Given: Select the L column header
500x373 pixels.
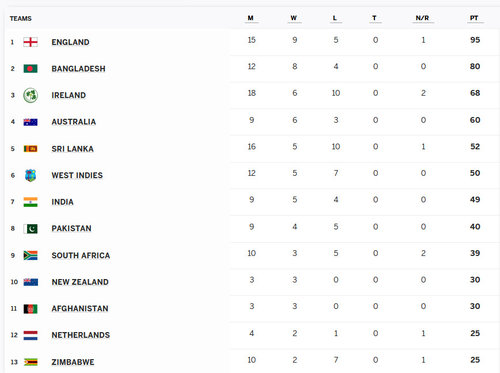Looking at the screenshot, I should coord(335,18).
